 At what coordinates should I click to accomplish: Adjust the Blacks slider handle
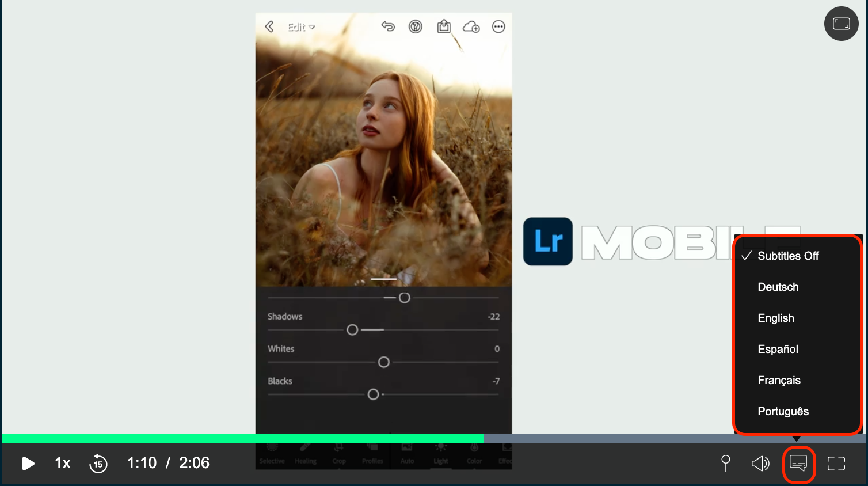point(373,394)
